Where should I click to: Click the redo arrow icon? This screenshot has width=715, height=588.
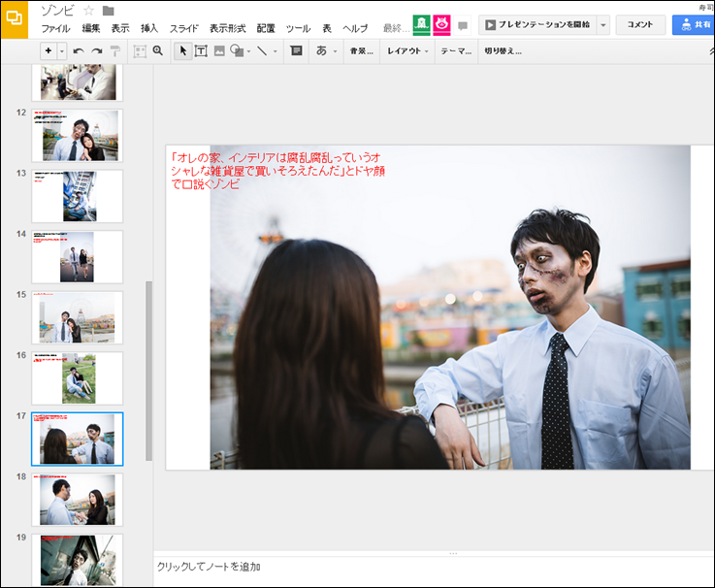[97, 51]
